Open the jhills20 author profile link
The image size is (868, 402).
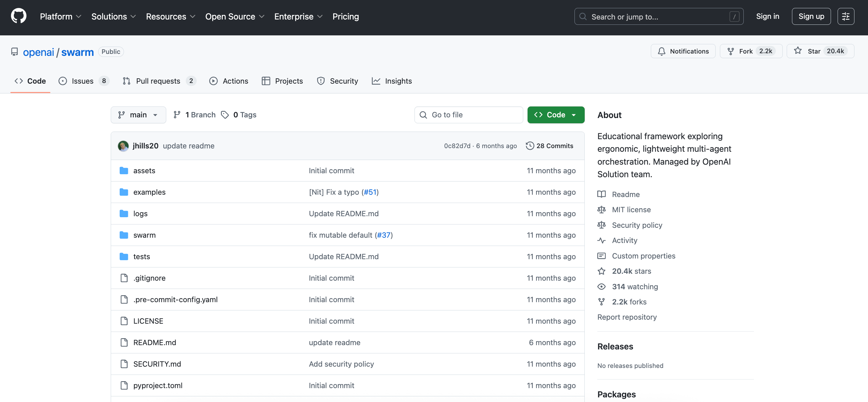point(145,146)
